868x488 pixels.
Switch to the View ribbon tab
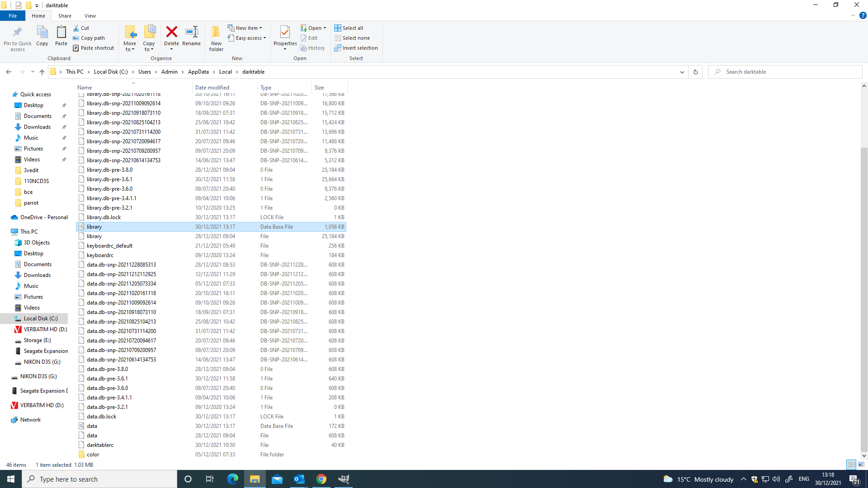(90, 16)
